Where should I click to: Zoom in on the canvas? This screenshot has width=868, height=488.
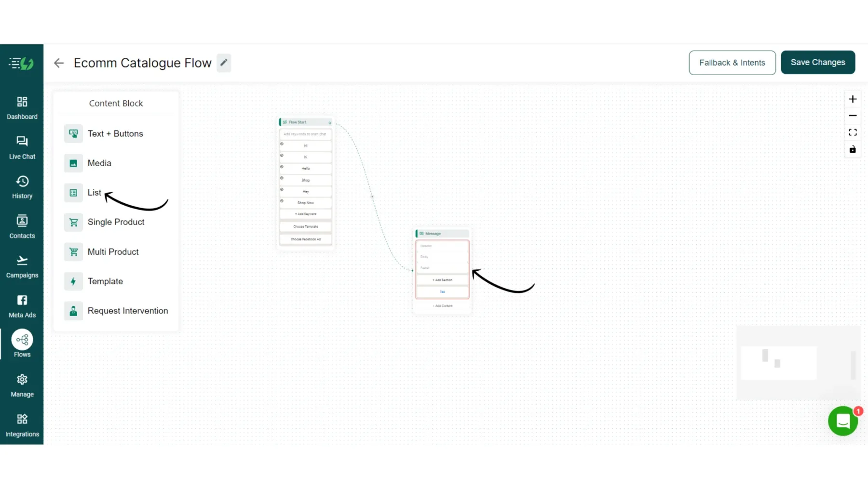(853, 99)
